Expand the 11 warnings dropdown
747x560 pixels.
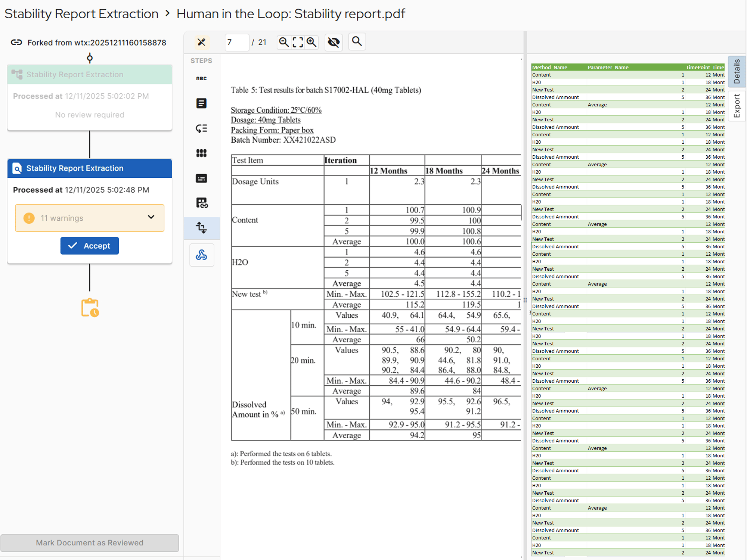pyautogui.click(x=151, y=217)
